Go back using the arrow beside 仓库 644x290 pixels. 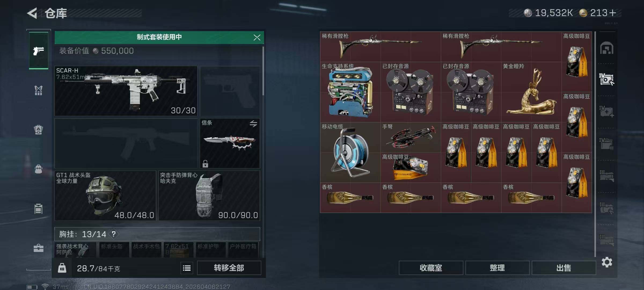pyautogui.click(x=32, y=13)
